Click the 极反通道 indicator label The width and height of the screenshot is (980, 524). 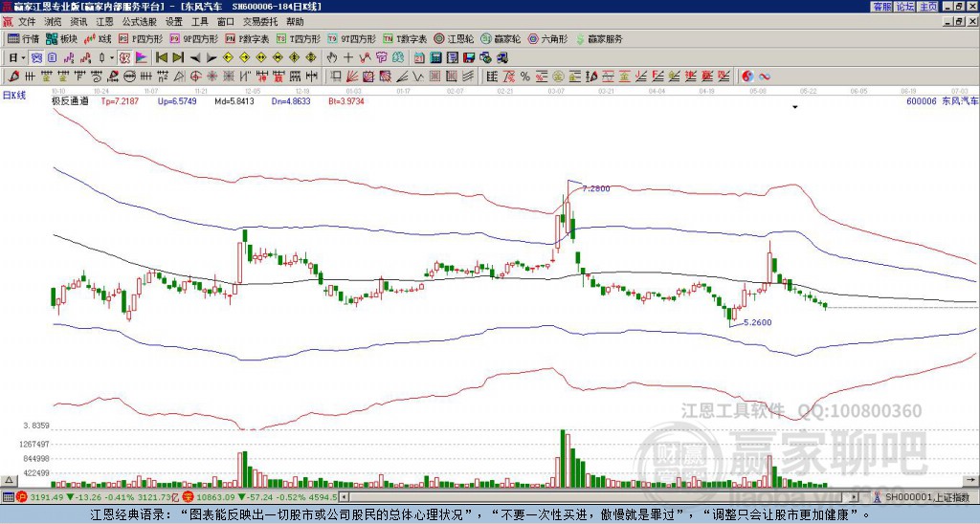coord(70,100)
